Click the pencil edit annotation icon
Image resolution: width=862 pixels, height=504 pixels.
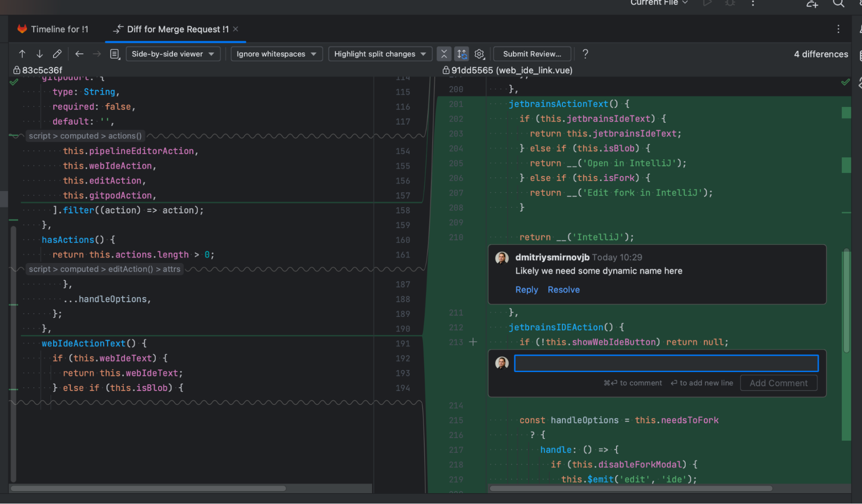click(x=57, y=54)
